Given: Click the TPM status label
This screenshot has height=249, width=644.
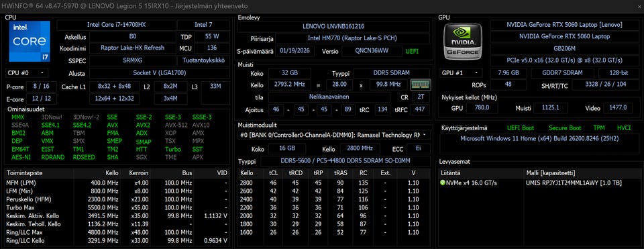Looking at the screenshot, I should 599,128.
